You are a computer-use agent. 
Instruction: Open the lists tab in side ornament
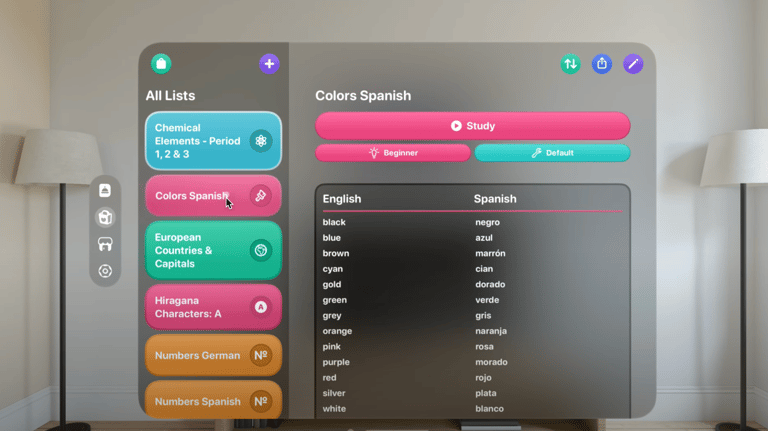click(105, 191)
